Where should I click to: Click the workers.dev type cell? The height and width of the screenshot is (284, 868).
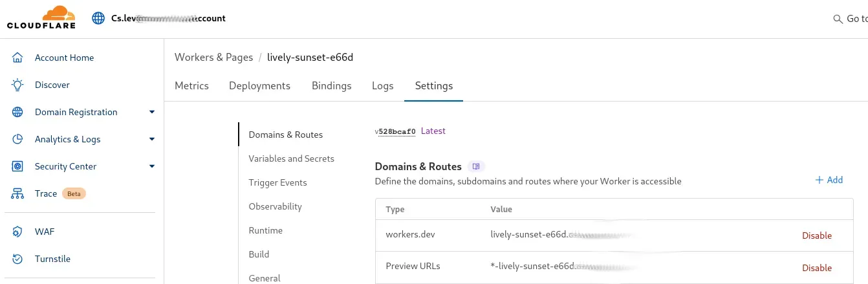tap(410, 235)
